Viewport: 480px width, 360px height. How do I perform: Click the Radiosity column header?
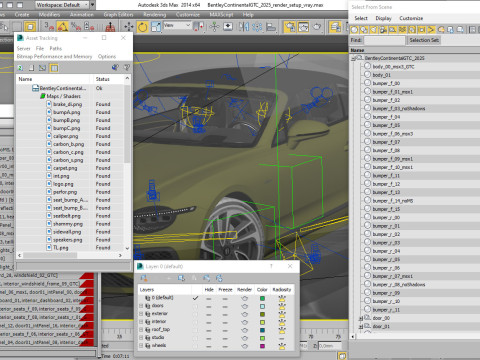(x=282, y=290)
